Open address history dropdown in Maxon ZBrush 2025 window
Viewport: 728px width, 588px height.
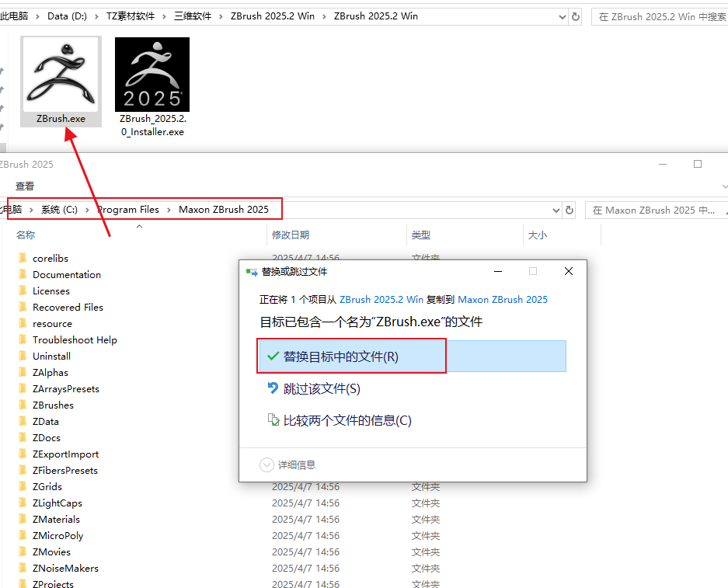point(556,210)
